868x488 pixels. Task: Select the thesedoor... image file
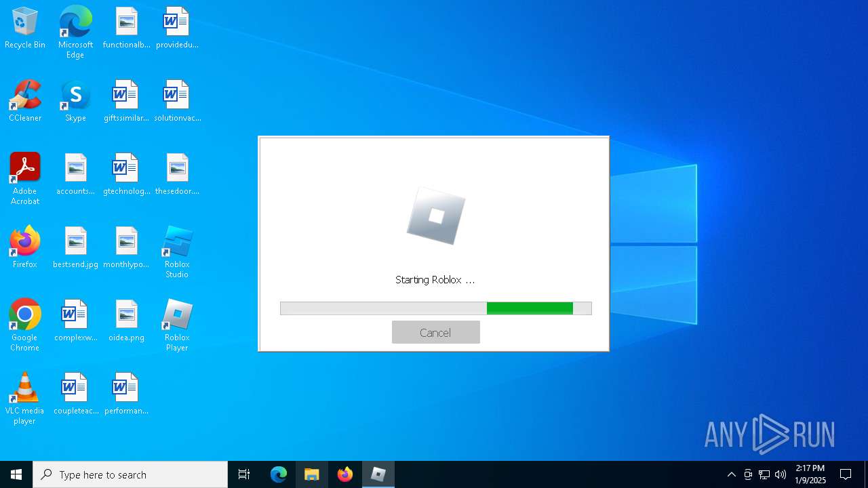(177, 175)
